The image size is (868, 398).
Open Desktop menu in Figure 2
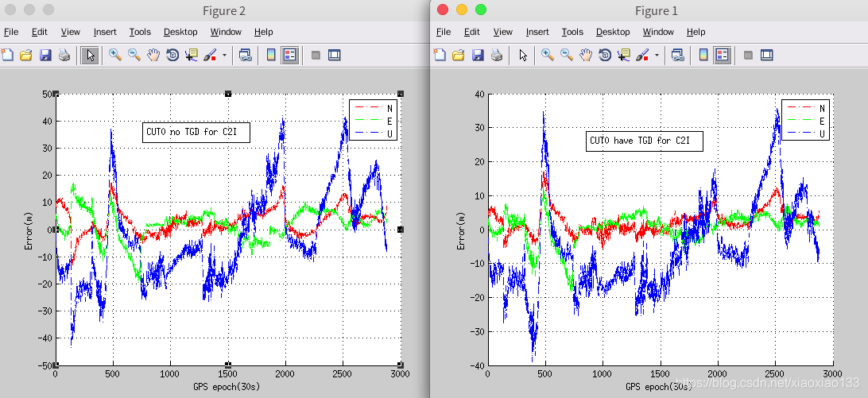click(x=180, y=32)
